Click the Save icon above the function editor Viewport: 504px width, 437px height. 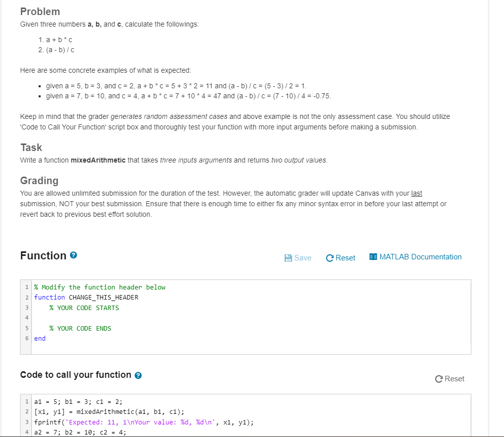coord(287,257)
